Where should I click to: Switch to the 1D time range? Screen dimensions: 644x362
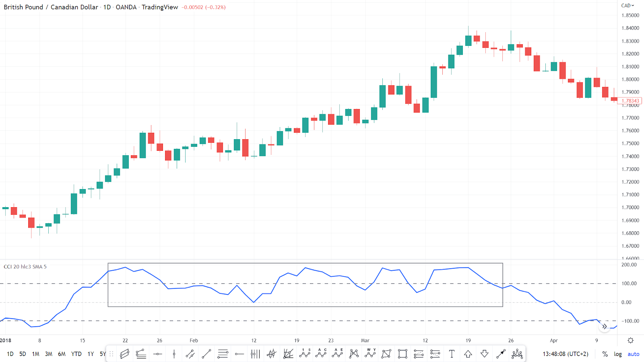[10, 354]
